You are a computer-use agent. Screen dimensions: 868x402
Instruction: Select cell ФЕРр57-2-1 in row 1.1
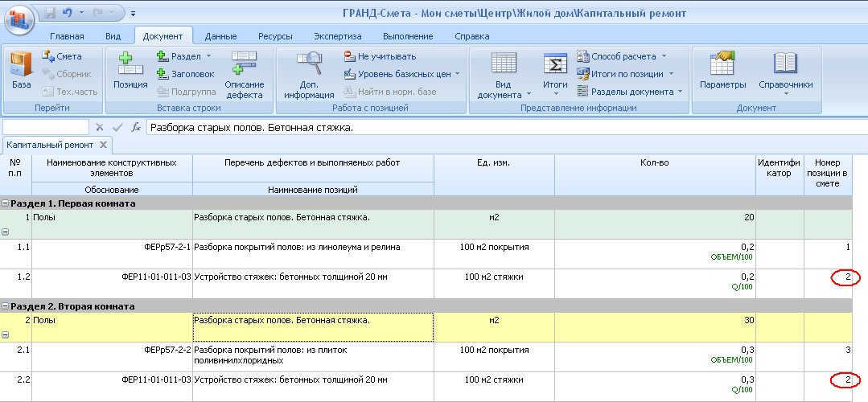113,254
